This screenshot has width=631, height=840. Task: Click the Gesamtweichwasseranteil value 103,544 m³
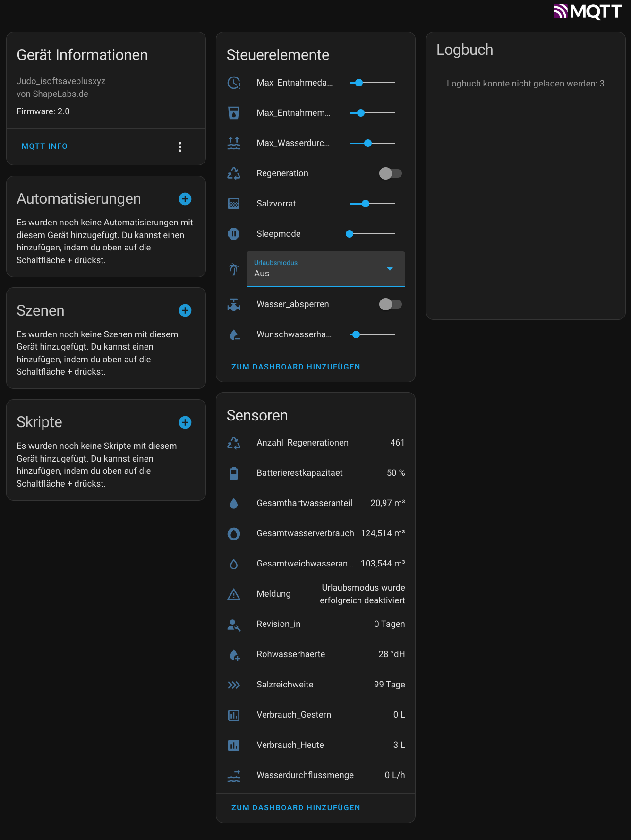383,564
